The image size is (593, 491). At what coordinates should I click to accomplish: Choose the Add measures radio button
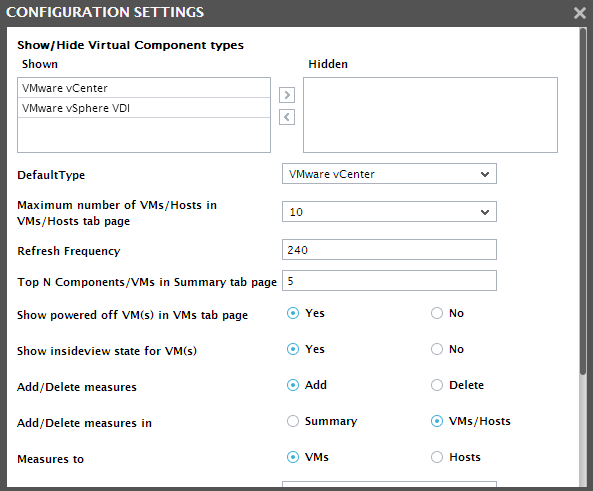click(293, 385)
